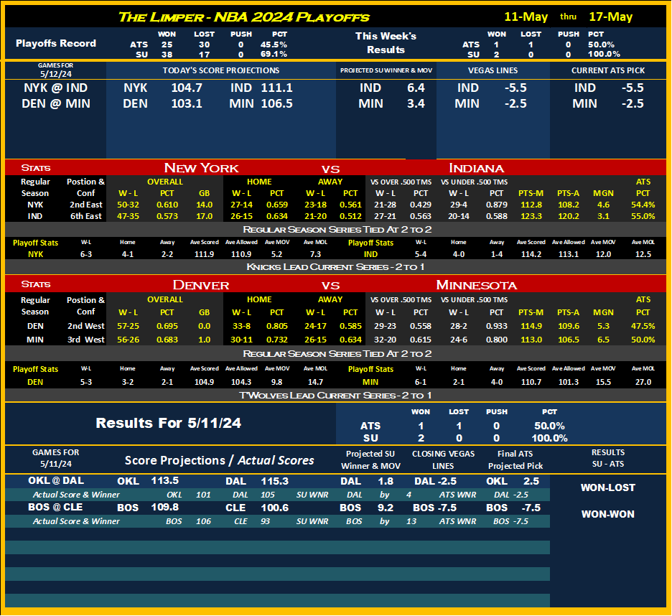Click the title "The Limper - NBA 2024 Playoffs"
The image size is (672, 616).
tap(243, 17)
